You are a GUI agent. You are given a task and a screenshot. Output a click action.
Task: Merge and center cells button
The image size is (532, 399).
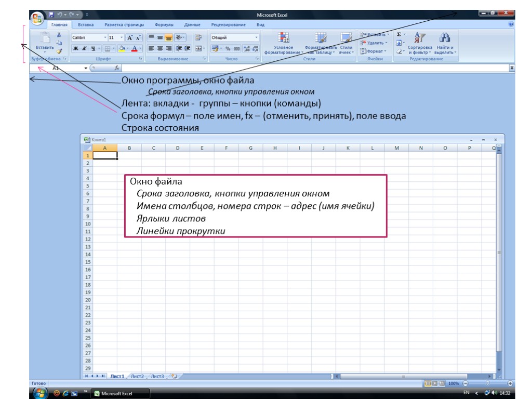pos(198,48)
